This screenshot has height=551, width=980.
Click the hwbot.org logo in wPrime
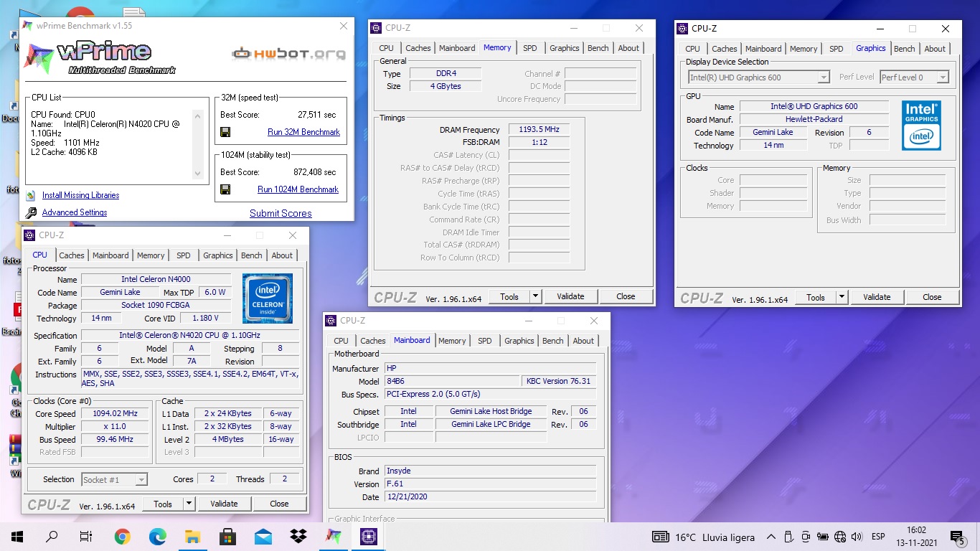[288, 54]
